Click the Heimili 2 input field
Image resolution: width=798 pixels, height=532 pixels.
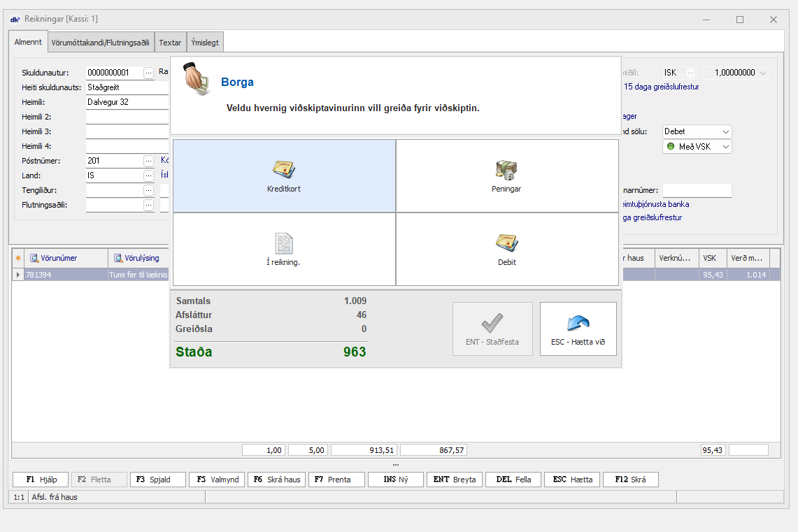pos(127,117)
